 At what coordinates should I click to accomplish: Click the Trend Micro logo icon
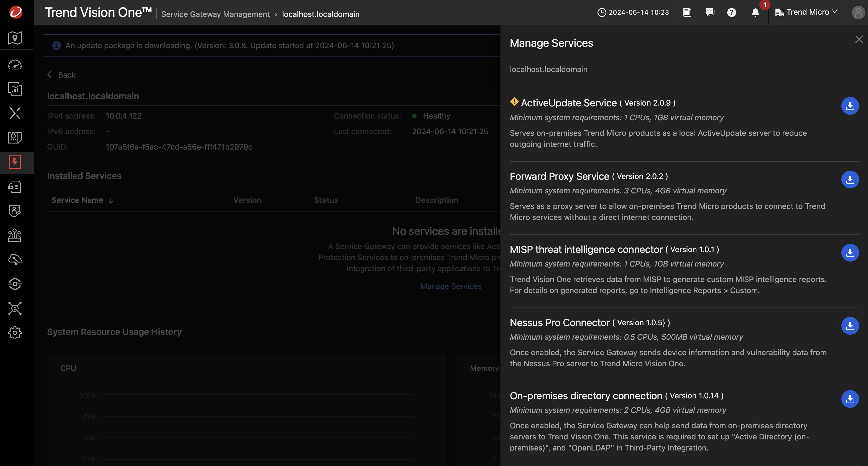[16, 12]
